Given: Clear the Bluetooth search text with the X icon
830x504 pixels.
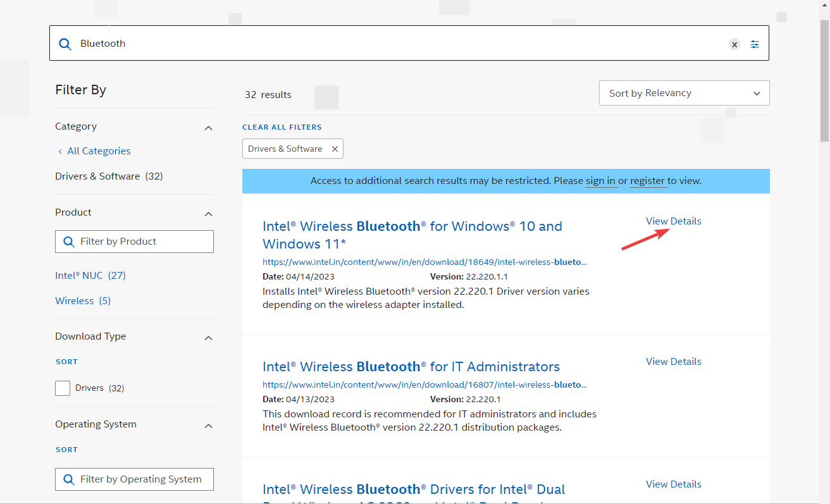Looking at the screenshot, I should tap(734, 44).
